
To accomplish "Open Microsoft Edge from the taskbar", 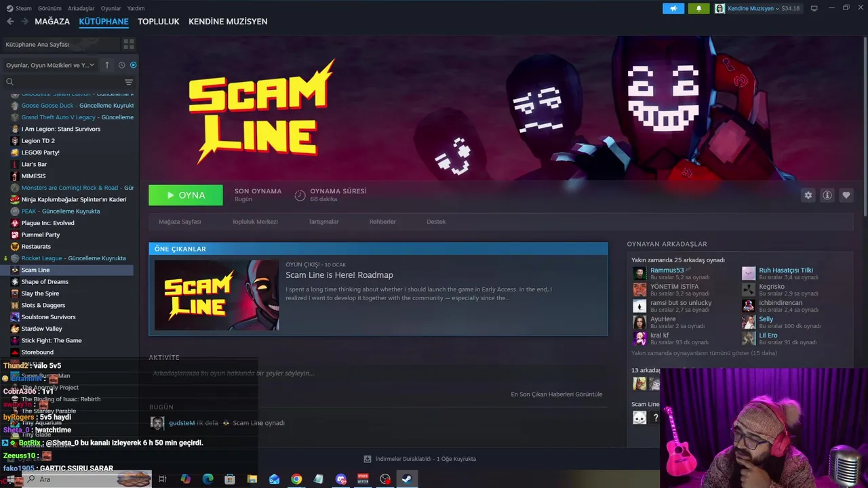I will [x=208, y=479].
